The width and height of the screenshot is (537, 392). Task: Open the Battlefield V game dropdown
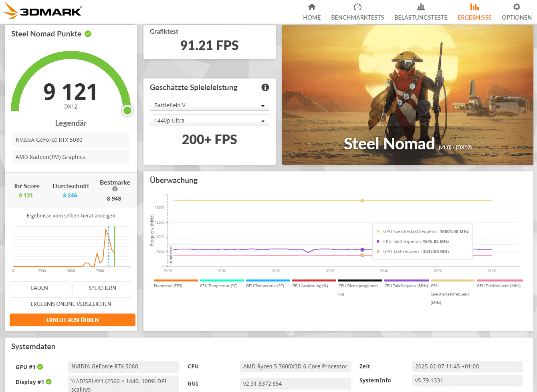click(x=209, y=105)
